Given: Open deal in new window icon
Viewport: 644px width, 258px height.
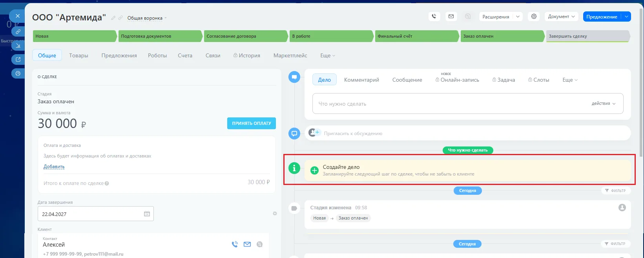Looking at the screenshot, I should pos(18,59).
